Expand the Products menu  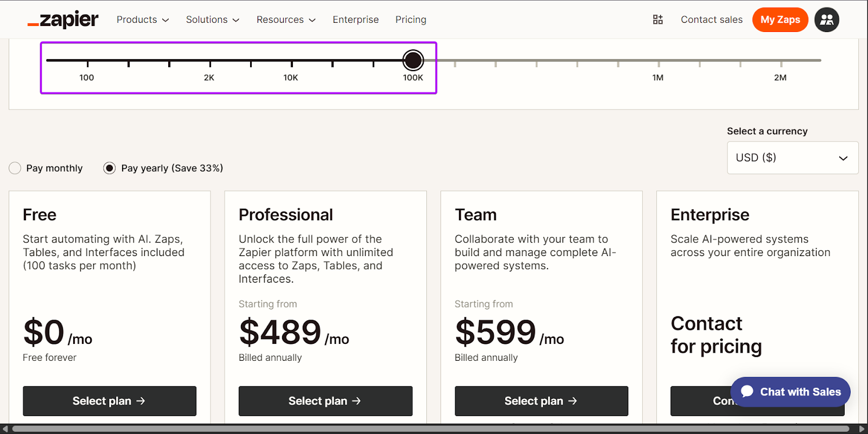[x=143, y=20]
